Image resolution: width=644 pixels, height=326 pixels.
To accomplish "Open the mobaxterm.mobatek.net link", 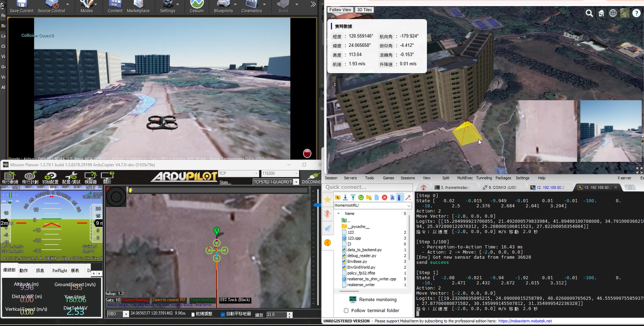I will [x=524, y=321].
